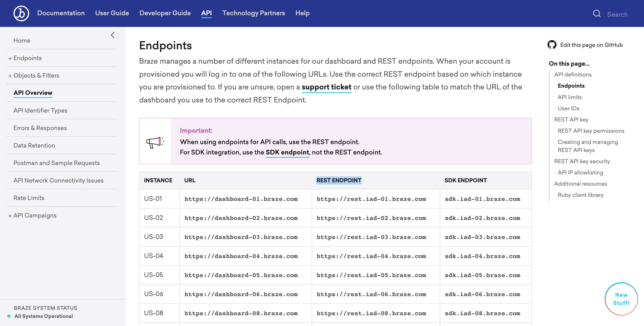Click the New Stuff! circular badge
The height and width of the screenshot is (326, 644).
click(621, 298)
